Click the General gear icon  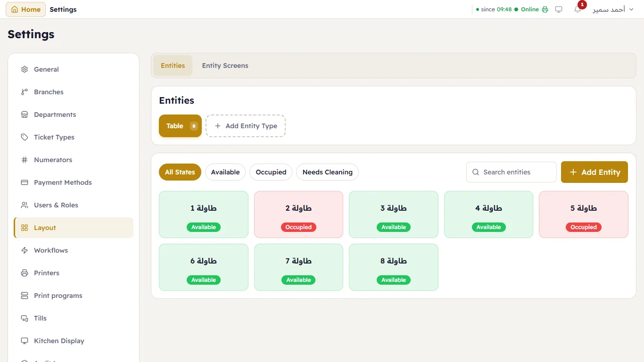pos(25,69)
